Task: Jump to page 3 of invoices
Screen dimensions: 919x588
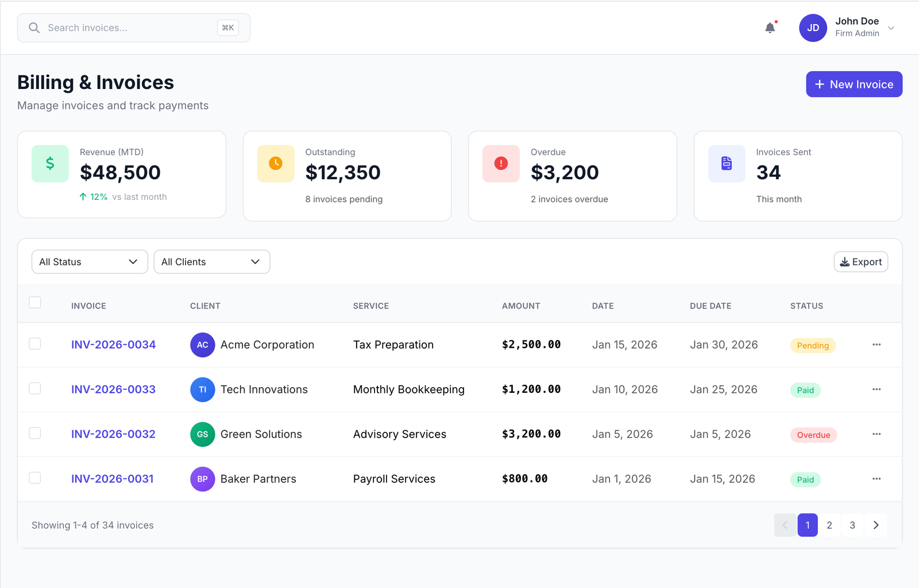Action: pos(852,525)
